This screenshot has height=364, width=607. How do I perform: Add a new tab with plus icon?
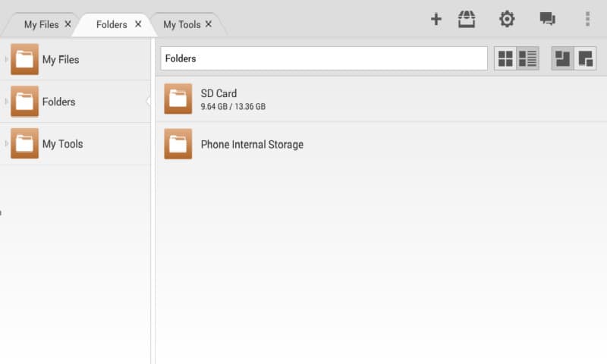(x=436, y=19)
